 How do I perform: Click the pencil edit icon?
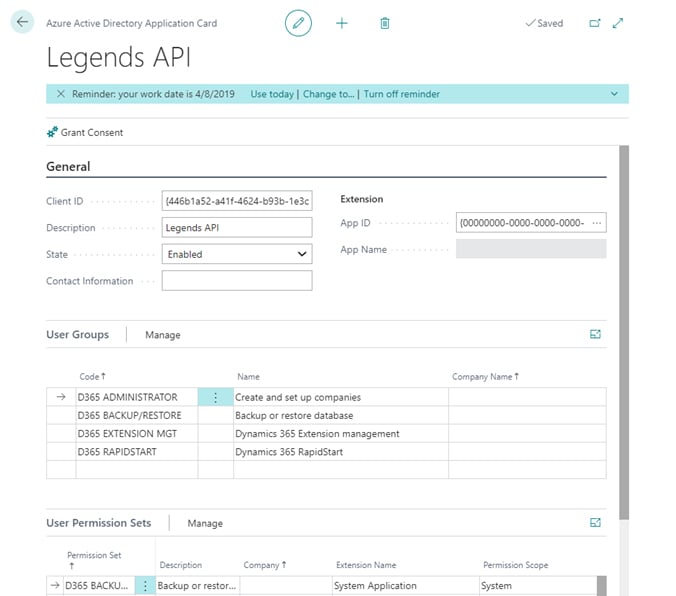point(298,23)
